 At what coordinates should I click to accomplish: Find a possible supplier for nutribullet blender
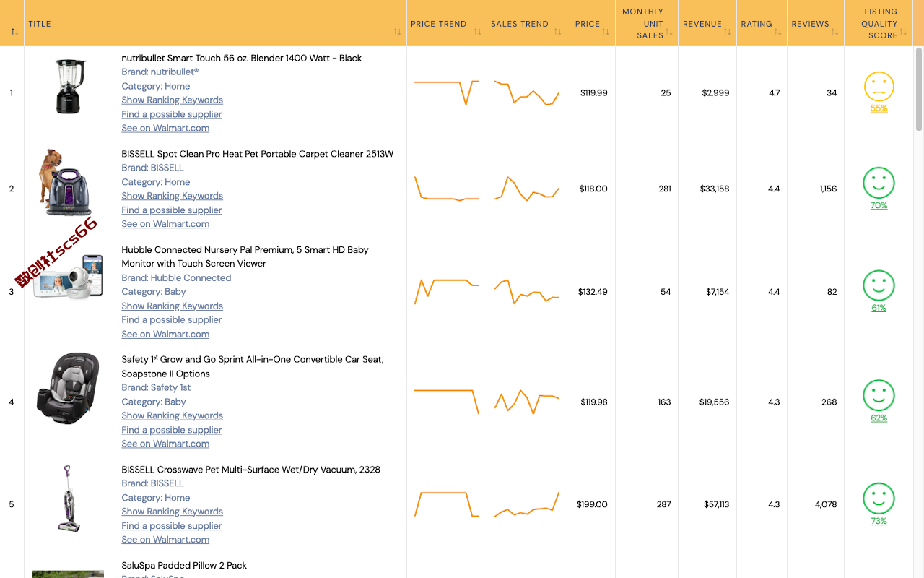171,114
